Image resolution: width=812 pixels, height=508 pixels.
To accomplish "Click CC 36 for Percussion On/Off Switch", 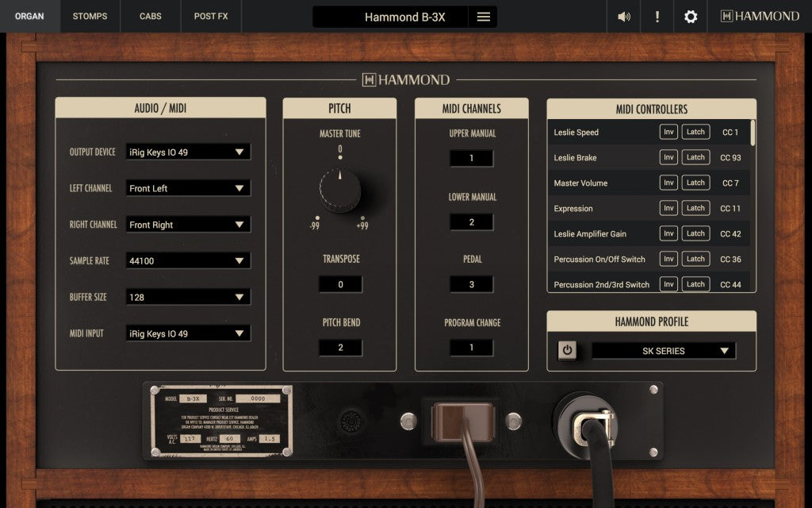I will tap(730, 260).
